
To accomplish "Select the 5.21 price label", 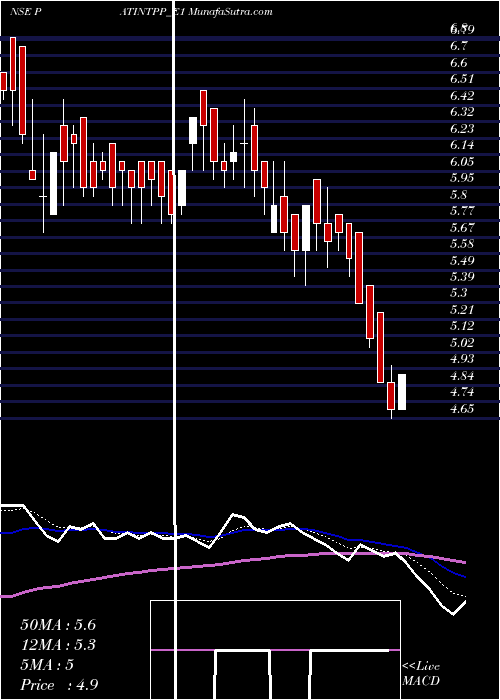I will point(462,310).
